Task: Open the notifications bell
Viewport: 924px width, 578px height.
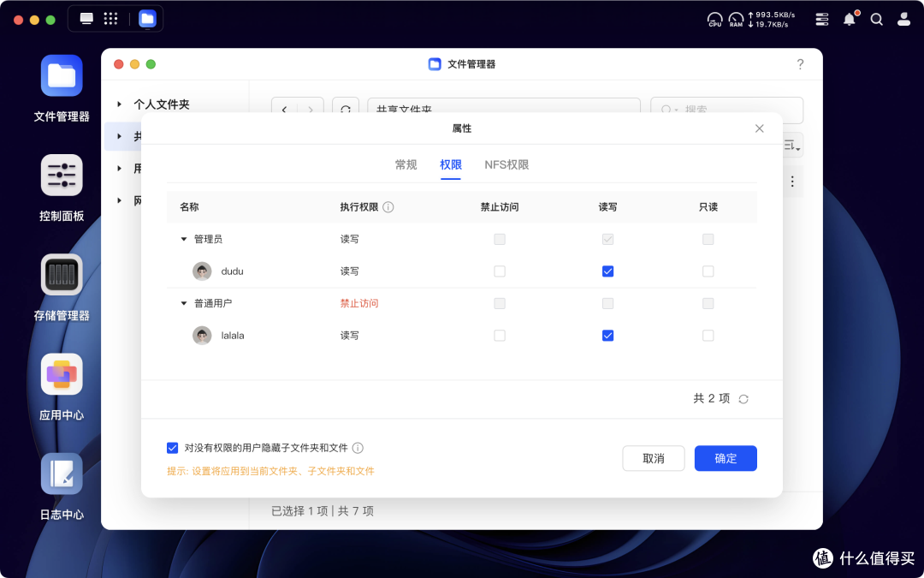Action: click(850, 20)
